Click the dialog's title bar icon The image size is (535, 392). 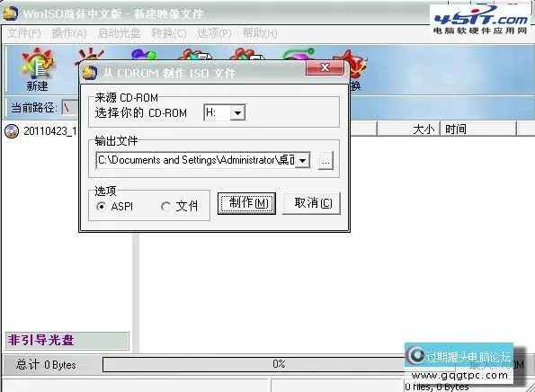click(x=90, y=73)
